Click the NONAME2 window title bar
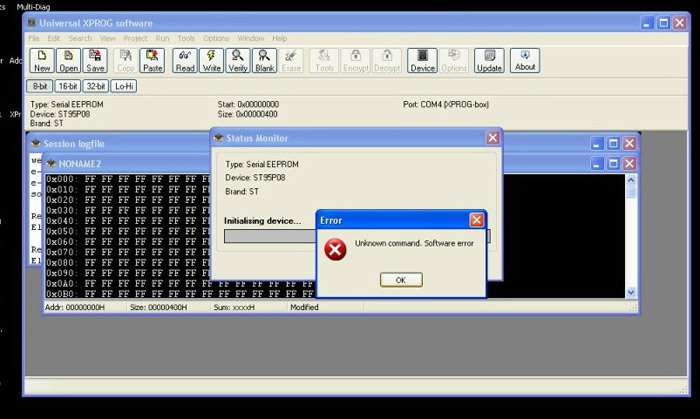This screenshot has width=700, height=419. click(127, 164)
